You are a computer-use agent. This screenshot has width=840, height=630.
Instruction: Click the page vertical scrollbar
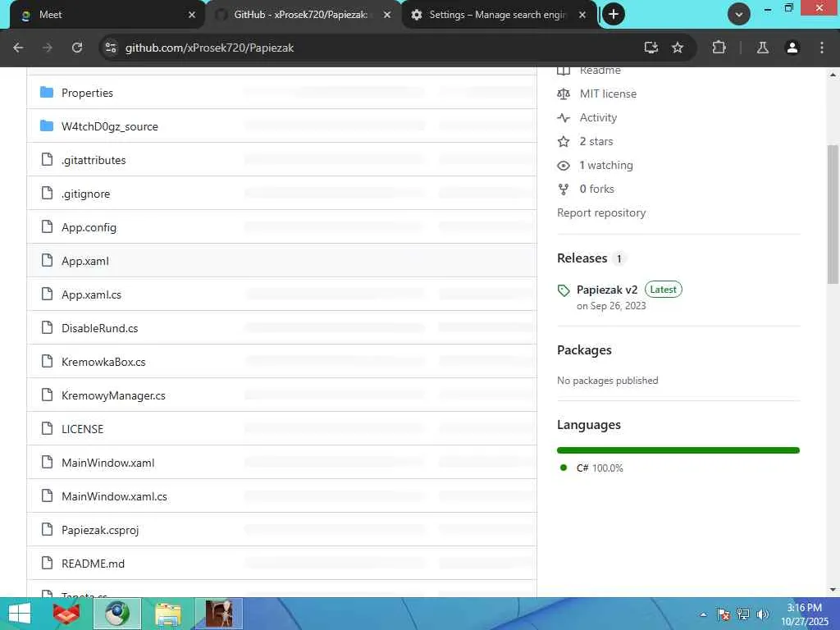[833, 214]
